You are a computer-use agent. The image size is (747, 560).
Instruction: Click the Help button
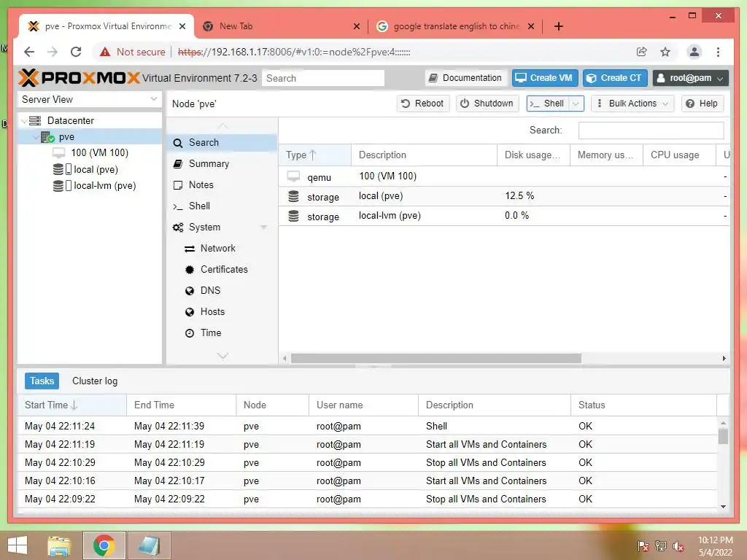click(x=703, y=104)
